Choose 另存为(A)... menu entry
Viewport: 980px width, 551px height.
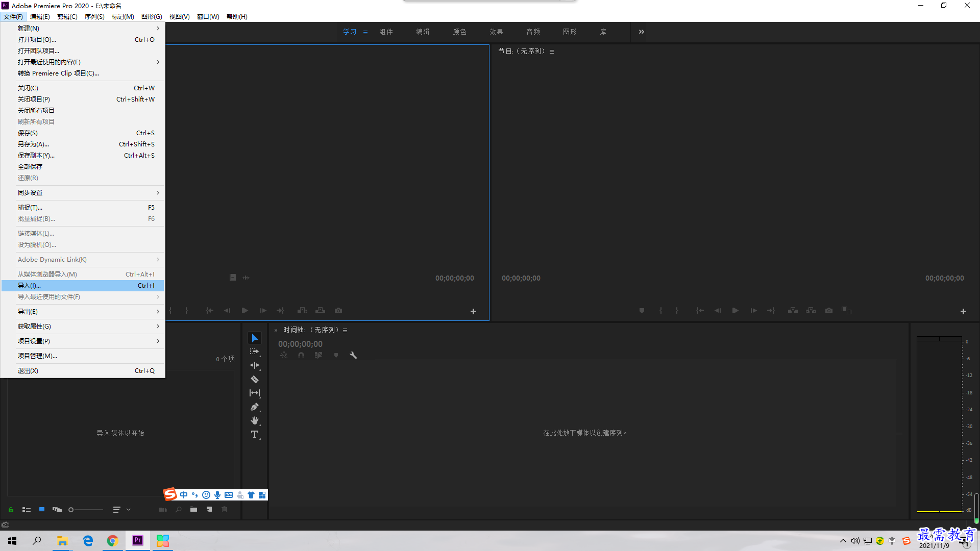(x=83, y=144)
